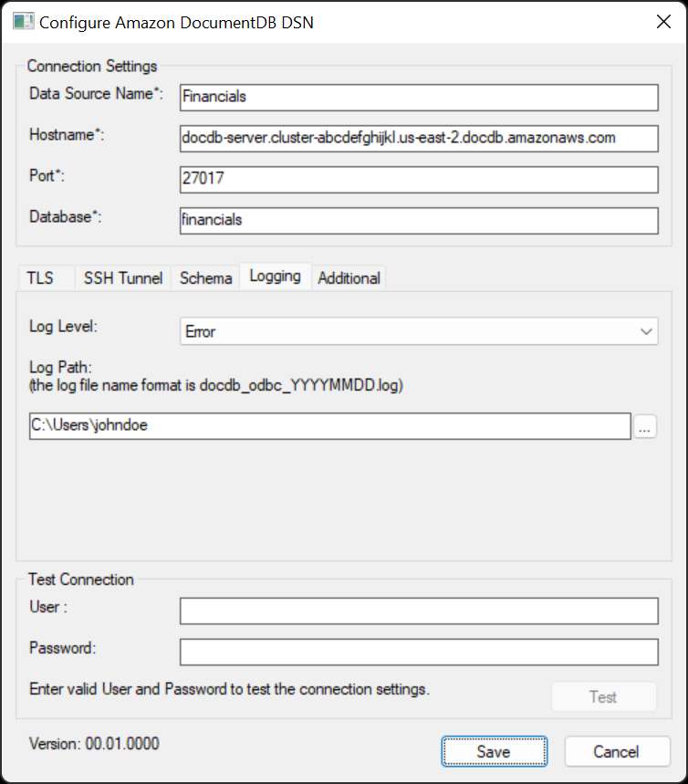Select the Error log level combo box
This screenshot has width=688, height=784.
pos(419,331)
